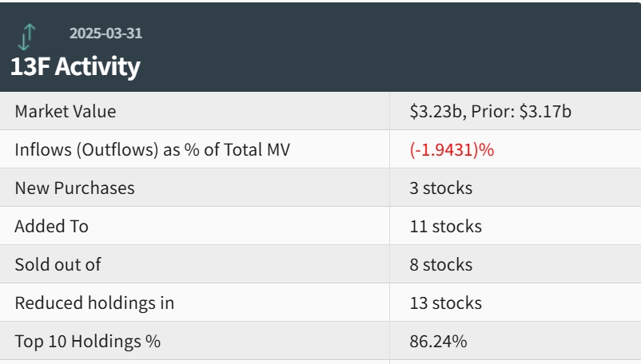Open the 13 stocks reduced value
This screenshot has height=364, width=641.
pyautogui.click(x=446, y=303)
